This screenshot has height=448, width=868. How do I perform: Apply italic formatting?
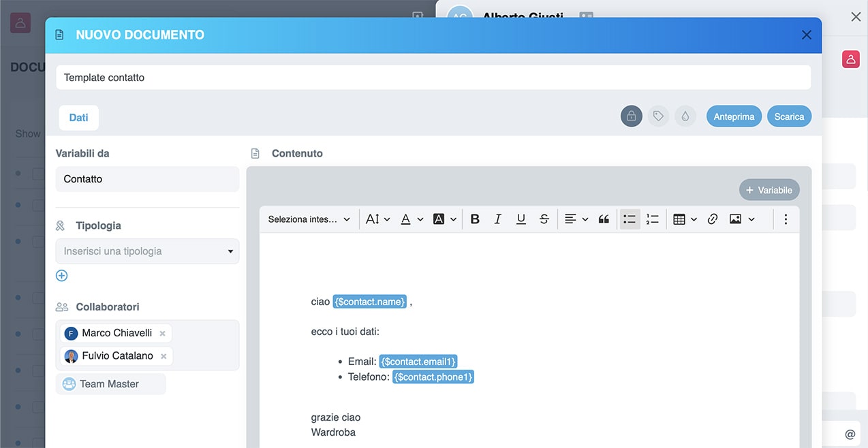coord(498,219)
